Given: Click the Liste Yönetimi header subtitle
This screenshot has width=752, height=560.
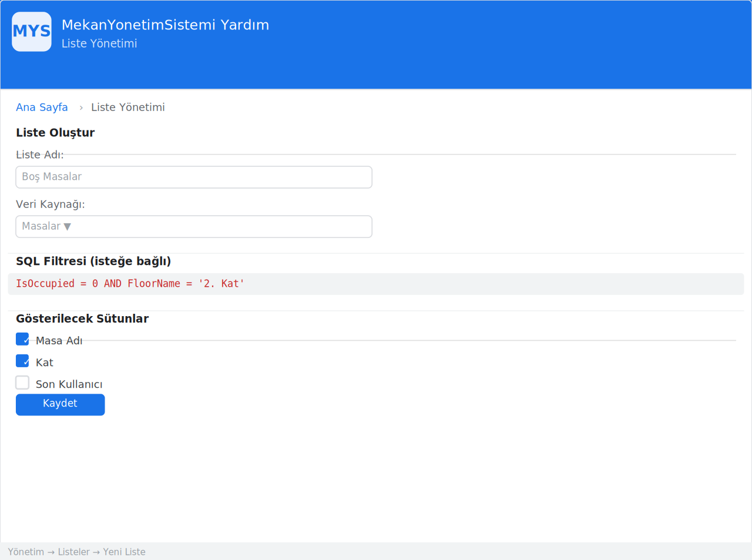Looking at the screenshot, I should (x=99, y=43).
